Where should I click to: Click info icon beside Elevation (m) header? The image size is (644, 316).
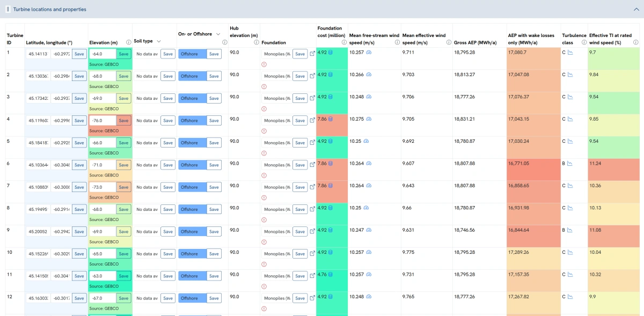pyautogui.click(x=129, y=42)
